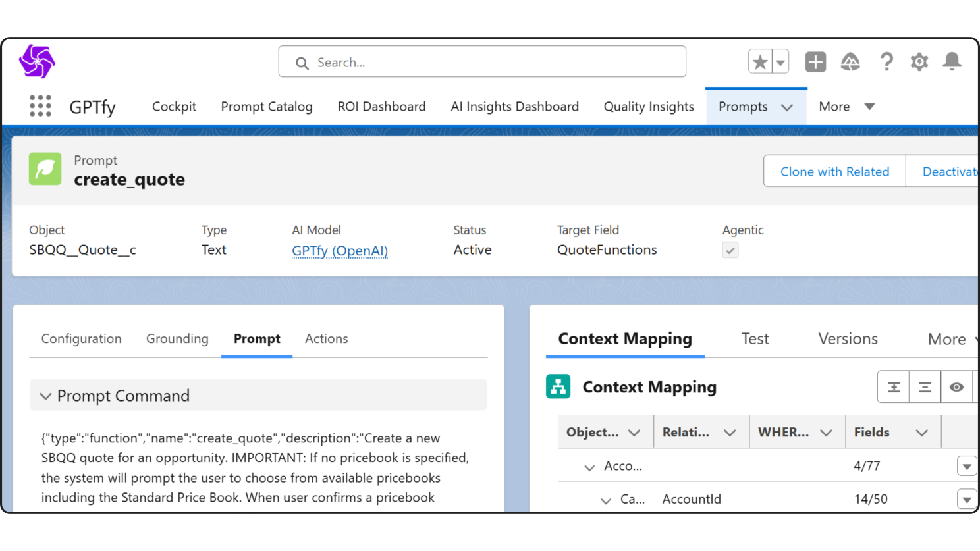The width and height of the screenshot is (980, 551).
Task: Click the expand all rows icon in Context Mapping
Action: (x=894, y=387)
